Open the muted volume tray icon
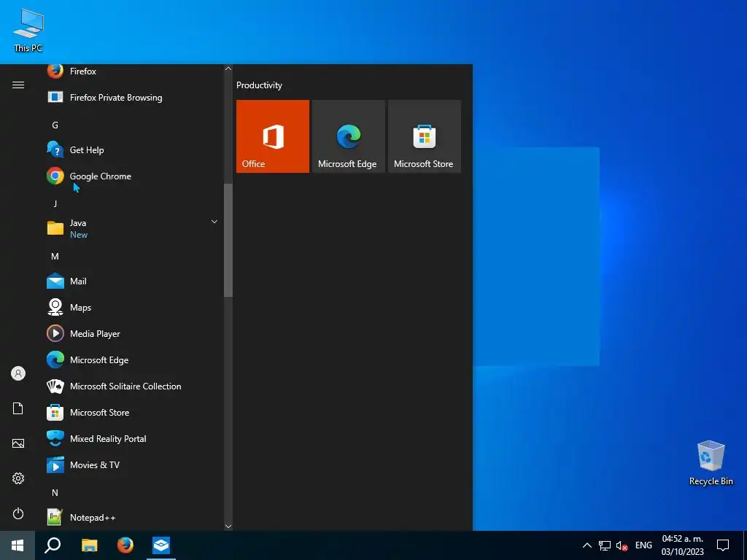The height and width of the screenshot is (560, 747). pyautogui.click(x=622, y=545)
